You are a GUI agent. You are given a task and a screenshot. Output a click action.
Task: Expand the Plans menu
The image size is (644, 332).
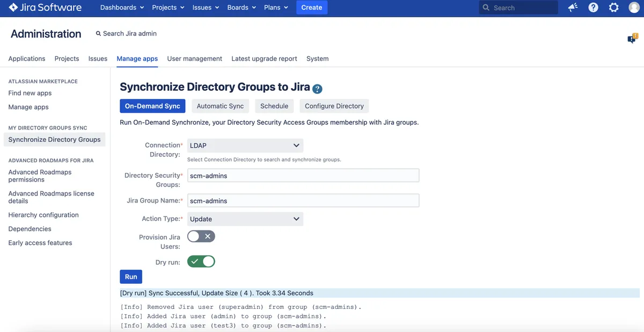276,8
